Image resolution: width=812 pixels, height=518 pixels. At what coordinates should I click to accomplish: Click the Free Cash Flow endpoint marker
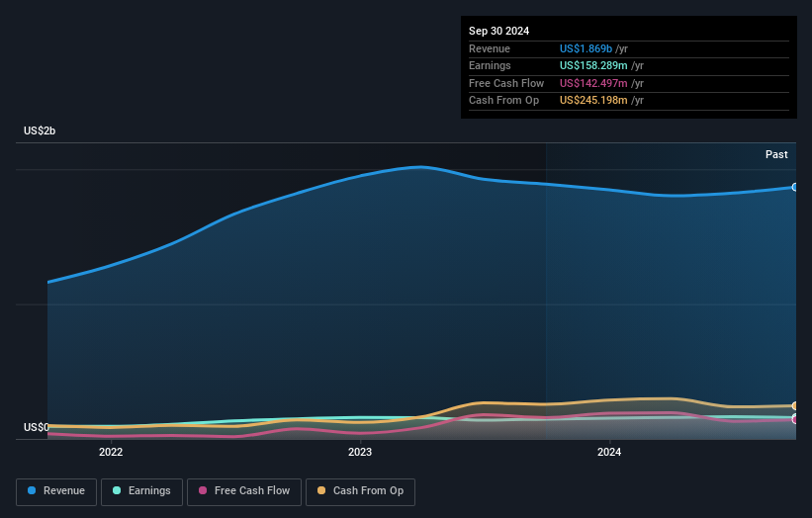tap(795, 420)
